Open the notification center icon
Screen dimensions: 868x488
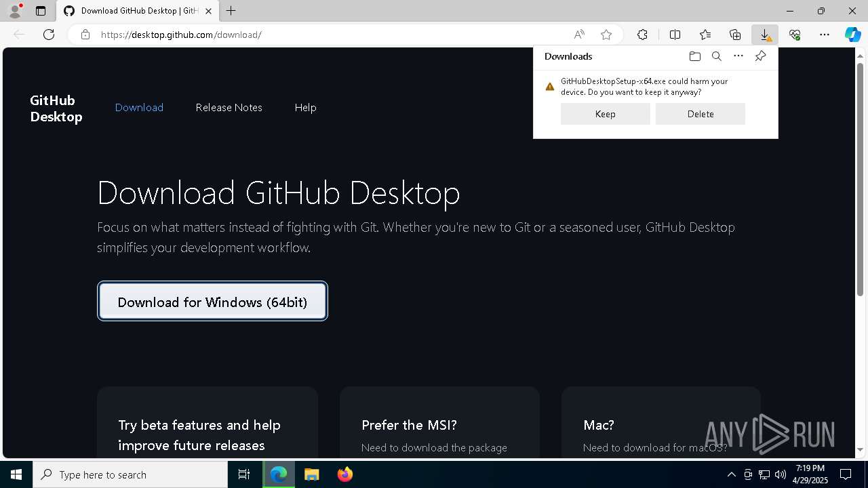click(846, 474)
